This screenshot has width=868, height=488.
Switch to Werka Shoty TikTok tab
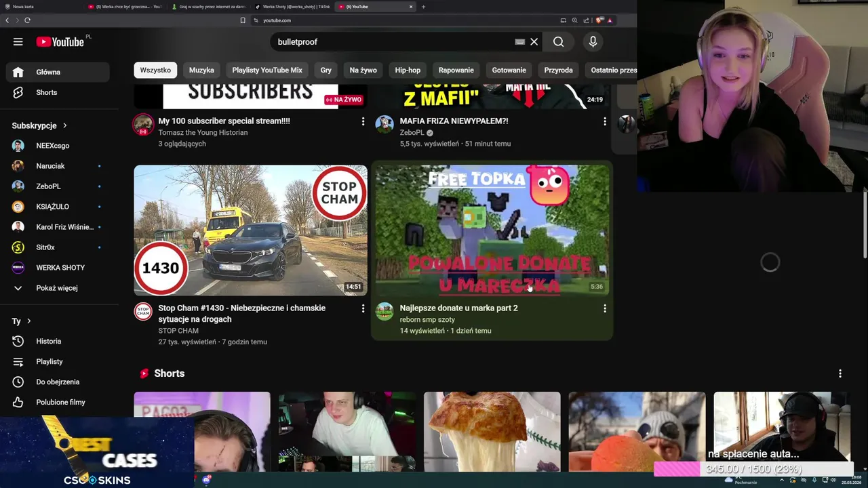[x=292, y=7]
